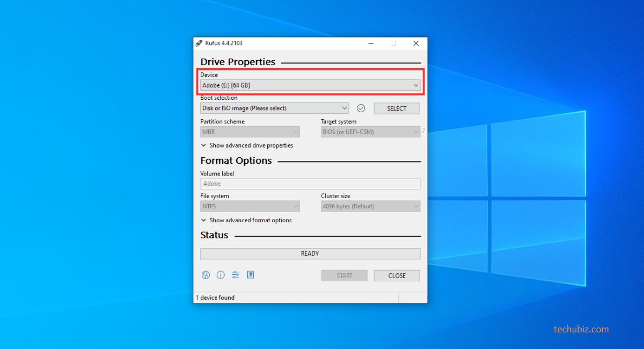Open Rufus settings sliders icon

pos(236,275)
